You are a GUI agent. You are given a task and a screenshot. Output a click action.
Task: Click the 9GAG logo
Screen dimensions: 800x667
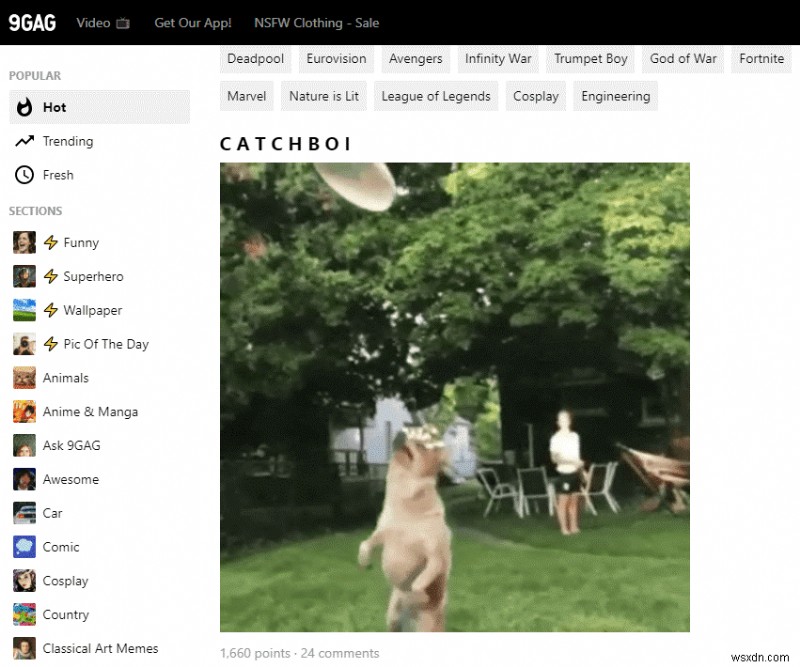click(x=32, y=22)
